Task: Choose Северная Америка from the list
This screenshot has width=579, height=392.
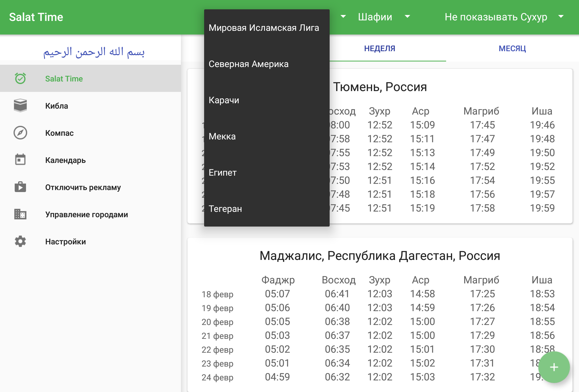Action: click(x=249, y=64)
